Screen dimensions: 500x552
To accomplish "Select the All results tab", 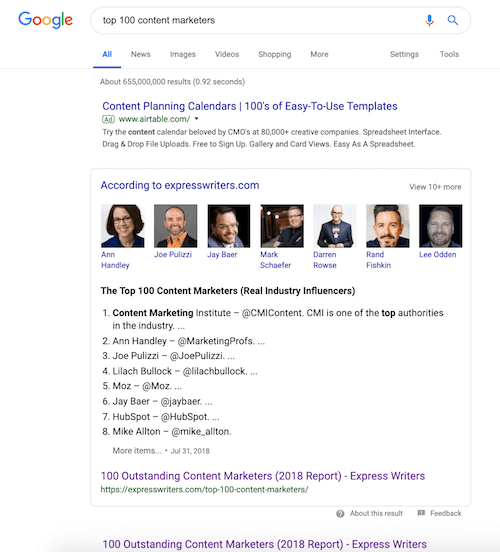I will 107,54.
